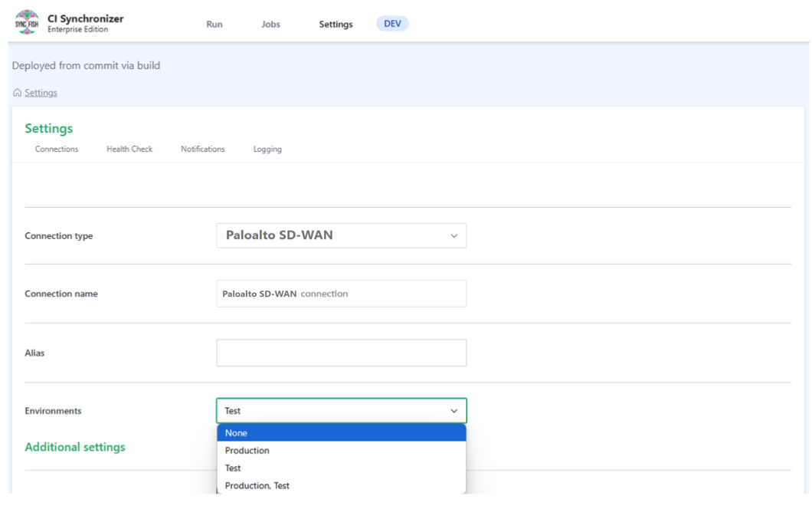Screen dimensions: 812x509
Task: Follow the Settings breadcrumb link
Action: click(x=41, y=92)
